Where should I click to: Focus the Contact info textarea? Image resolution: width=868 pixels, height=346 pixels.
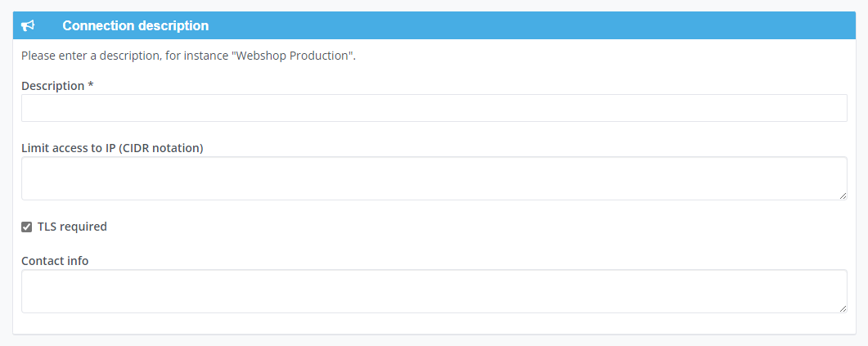[x=434, y=291]
